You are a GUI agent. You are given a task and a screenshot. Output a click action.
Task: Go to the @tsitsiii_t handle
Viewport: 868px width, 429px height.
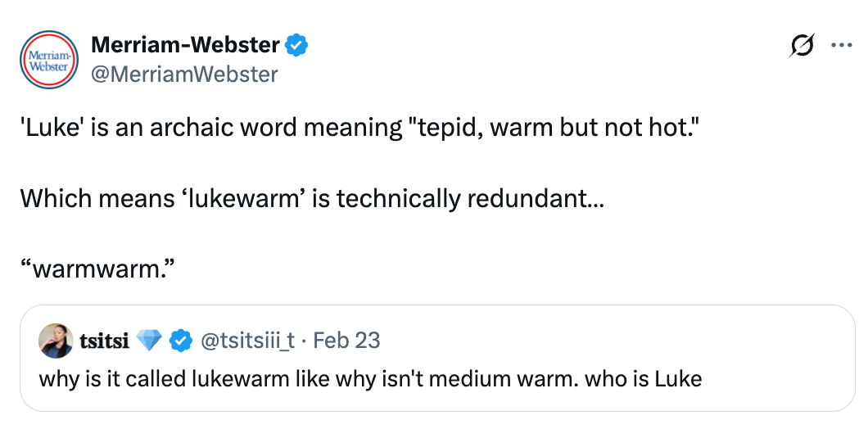(x=248, y=341)
